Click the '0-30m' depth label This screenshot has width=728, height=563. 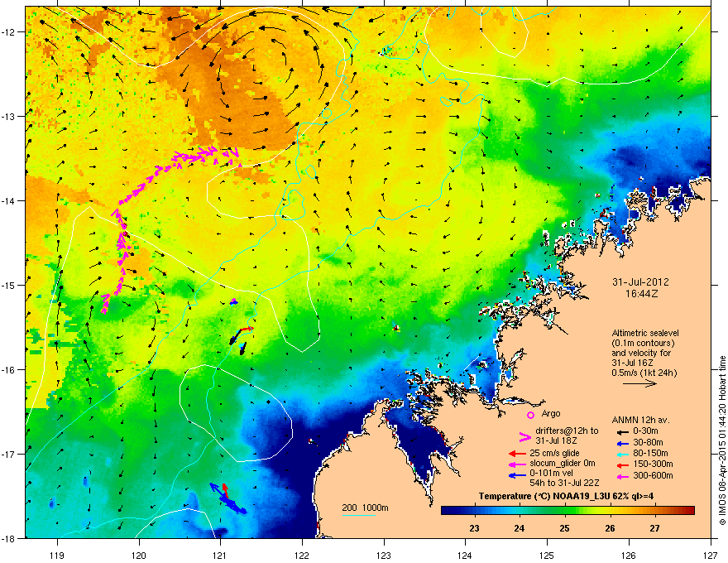click(x=646, y=431)
